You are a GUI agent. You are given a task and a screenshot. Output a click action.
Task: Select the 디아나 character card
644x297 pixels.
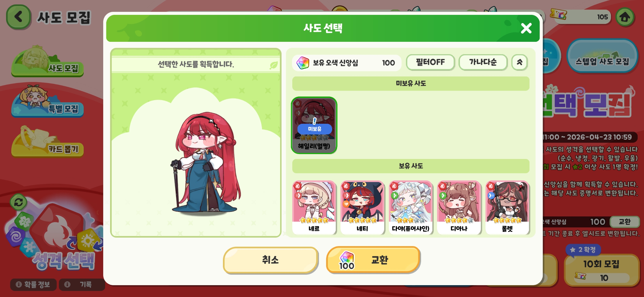point(459,208)
